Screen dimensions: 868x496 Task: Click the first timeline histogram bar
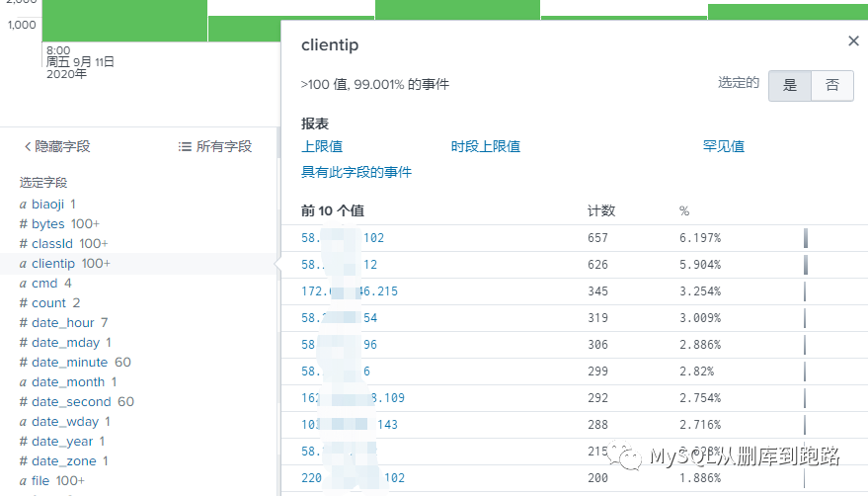[x=124, y=21]
